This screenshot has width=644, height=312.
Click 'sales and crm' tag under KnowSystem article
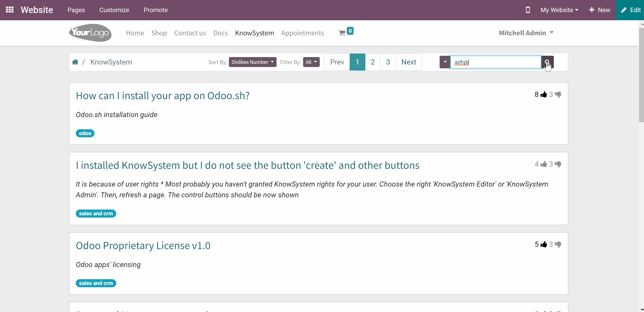click(x=96, y=214)
